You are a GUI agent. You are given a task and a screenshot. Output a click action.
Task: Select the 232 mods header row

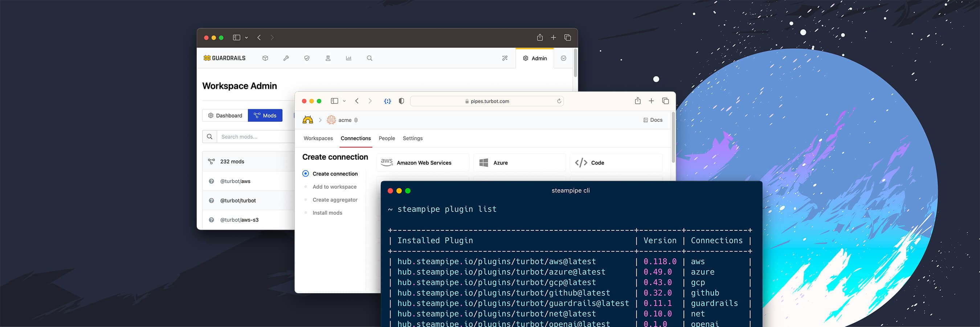tap(249, 161)
